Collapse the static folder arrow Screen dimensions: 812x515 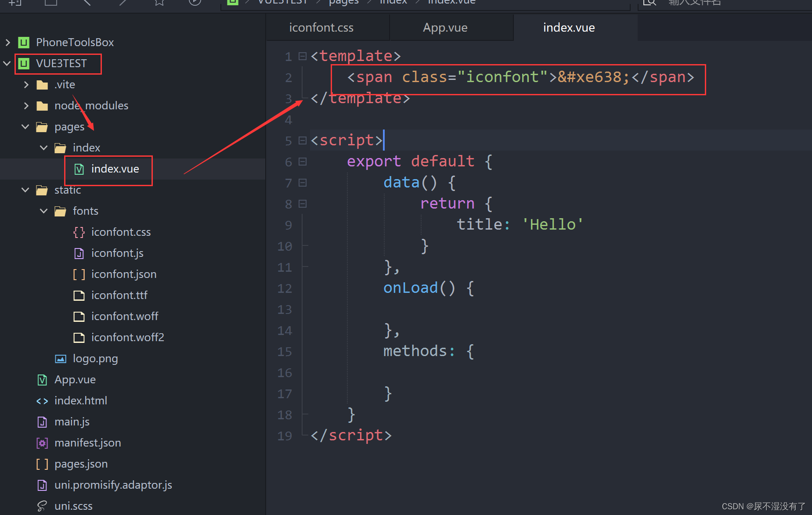[25, 190]
